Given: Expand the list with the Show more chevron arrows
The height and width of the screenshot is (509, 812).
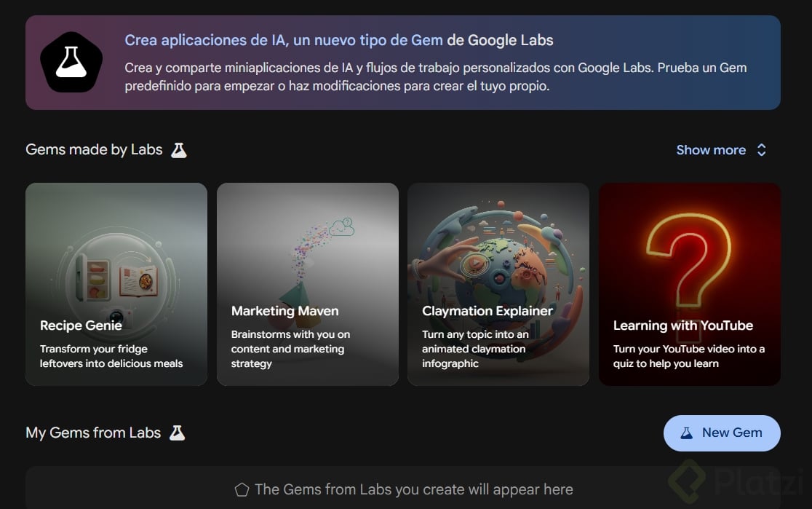Looking at the screenshot, I should click(762, 150).
